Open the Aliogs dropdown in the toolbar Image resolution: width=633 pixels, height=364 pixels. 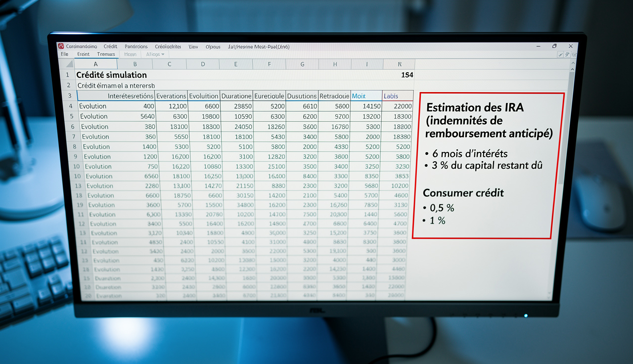tap(156, 54)
